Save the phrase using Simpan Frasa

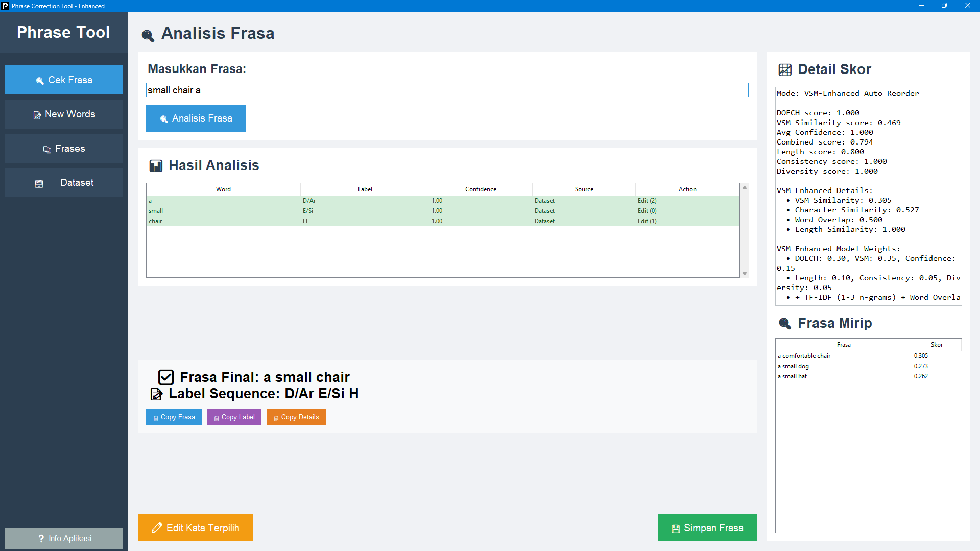(707, 528)
